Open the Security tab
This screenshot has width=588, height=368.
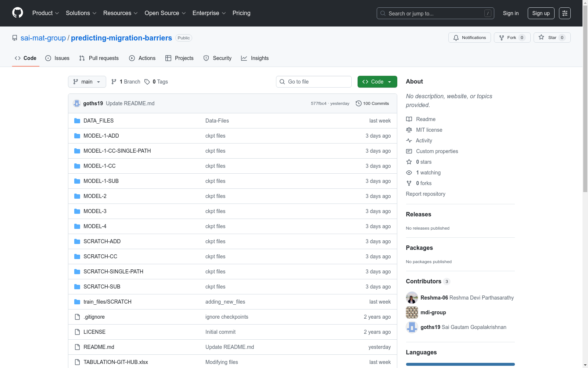pos(218,58)
